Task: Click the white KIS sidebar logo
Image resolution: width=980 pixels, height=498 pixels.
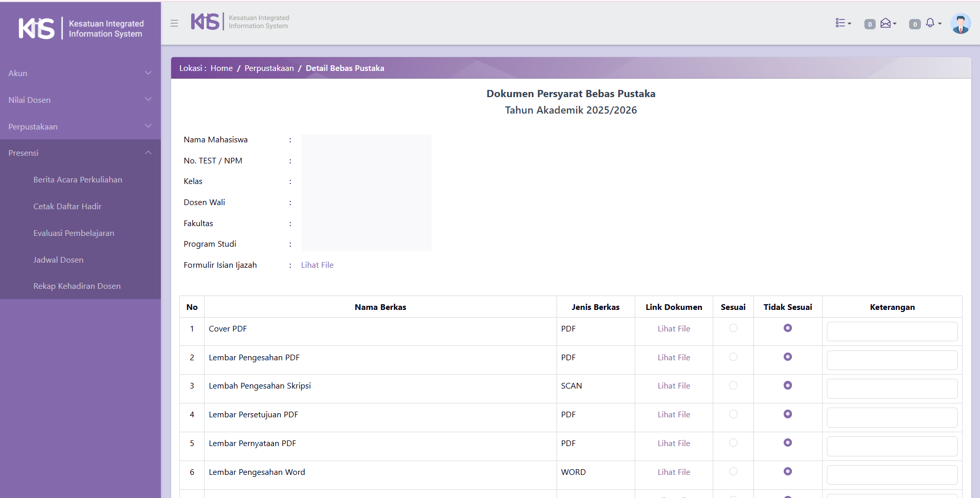Action: 36,28
